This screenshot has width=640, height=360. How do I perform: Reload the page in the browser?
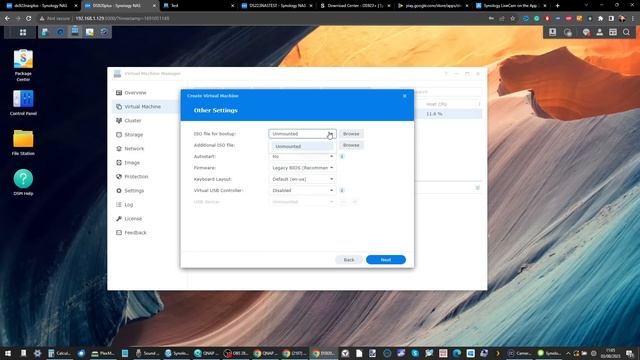[x=29, y=18]
